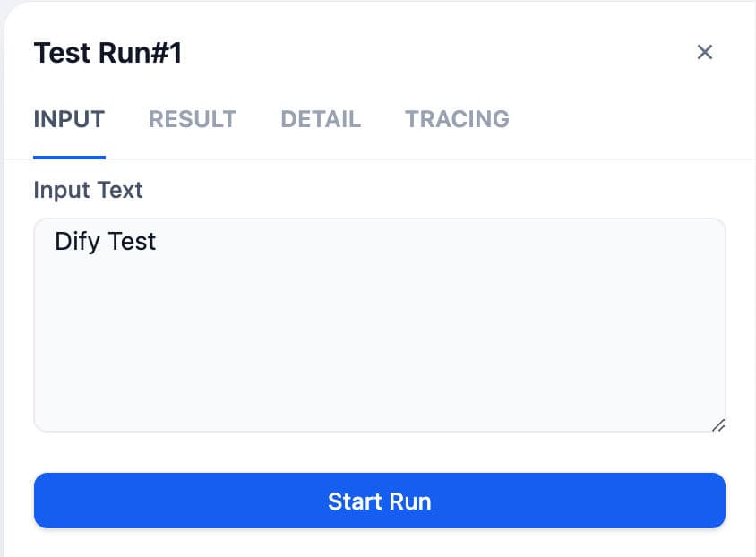Click the textarea resize handle corner
756x557 pixels.
pyautogui.click(x=717, y=425)
